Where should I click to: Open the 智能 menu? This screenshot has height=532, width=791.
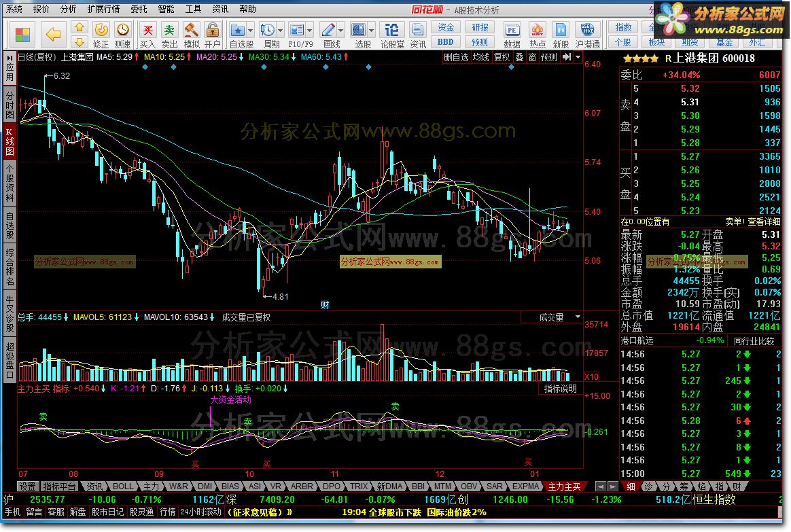[x=165, y=9]
